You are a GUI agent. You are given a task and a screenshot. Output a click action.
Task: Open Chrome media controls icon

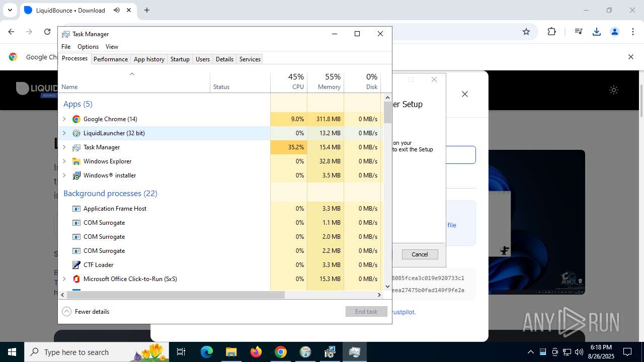pos(579,32)
